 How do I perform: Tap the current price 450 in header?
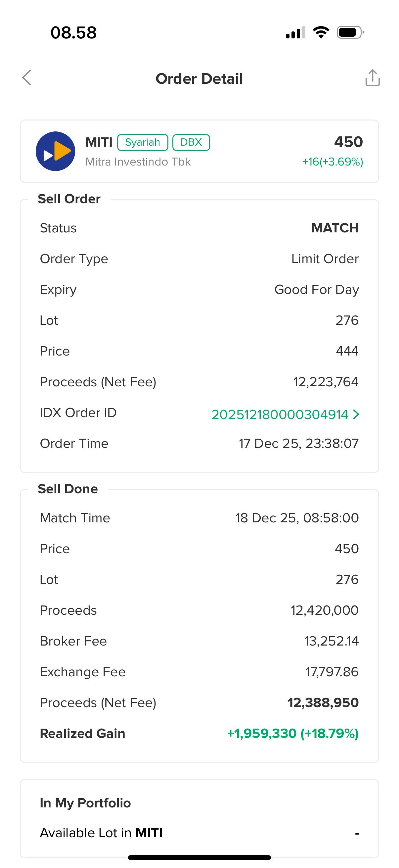pyautogui.click(x=348, y=142)
